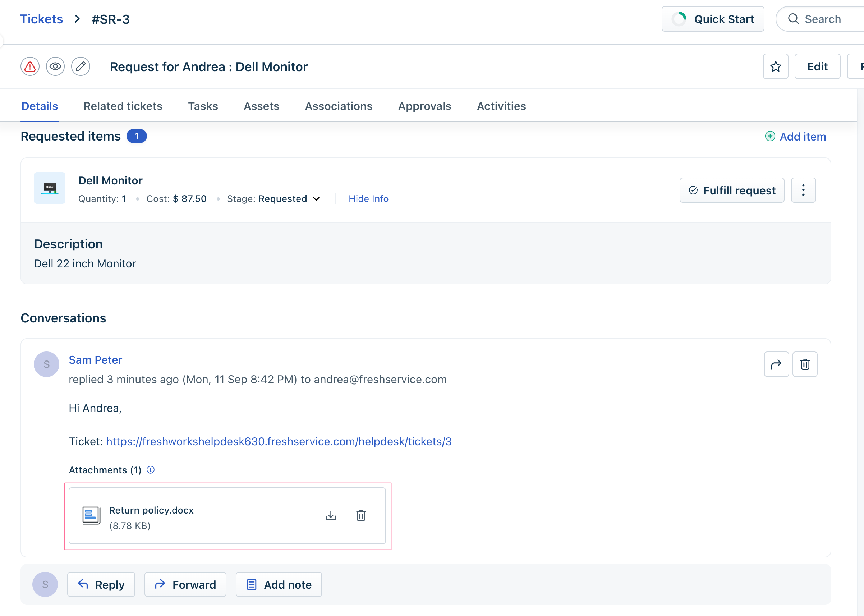Click the Dell 22 inch Monitor description
Screen dimensions: 864x616
click(x=85, y=264)
